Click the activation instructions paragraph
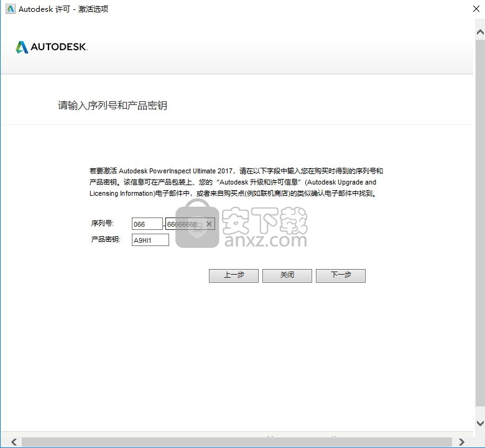This screenshot has width=485, height=448. (x=236, y=182)
